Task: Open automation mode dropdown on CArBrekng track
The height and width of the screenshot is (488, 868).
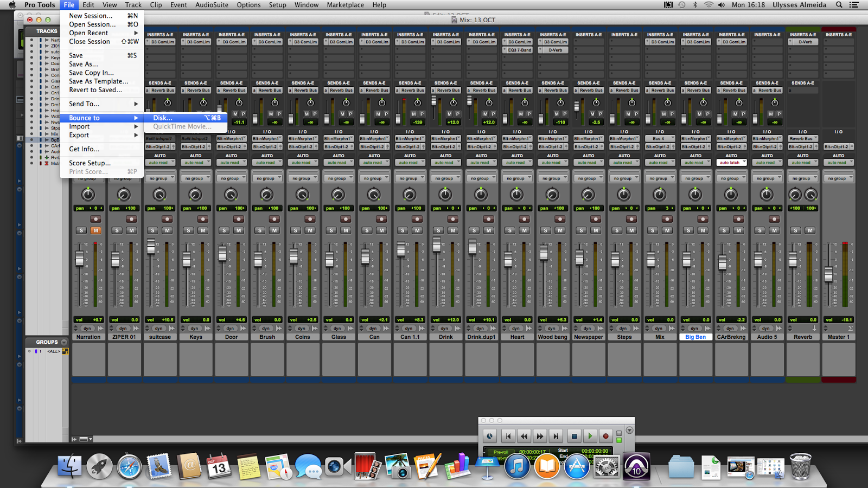Action: [x=731, y=163]
